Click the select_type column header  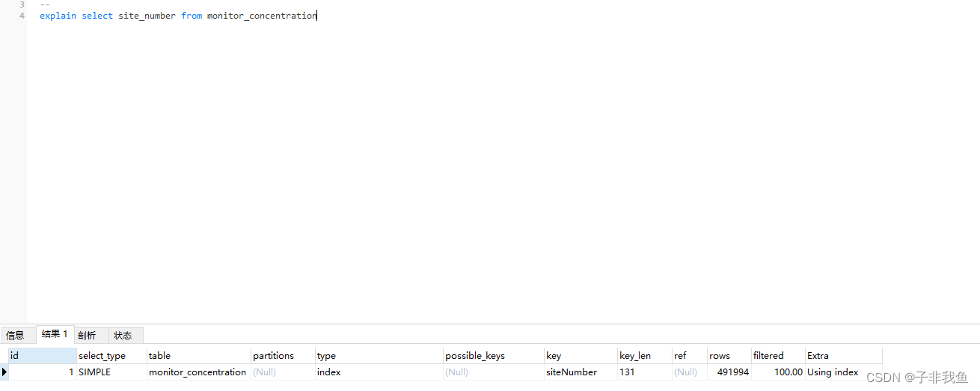pyautogui.click(x=111, y=356)
